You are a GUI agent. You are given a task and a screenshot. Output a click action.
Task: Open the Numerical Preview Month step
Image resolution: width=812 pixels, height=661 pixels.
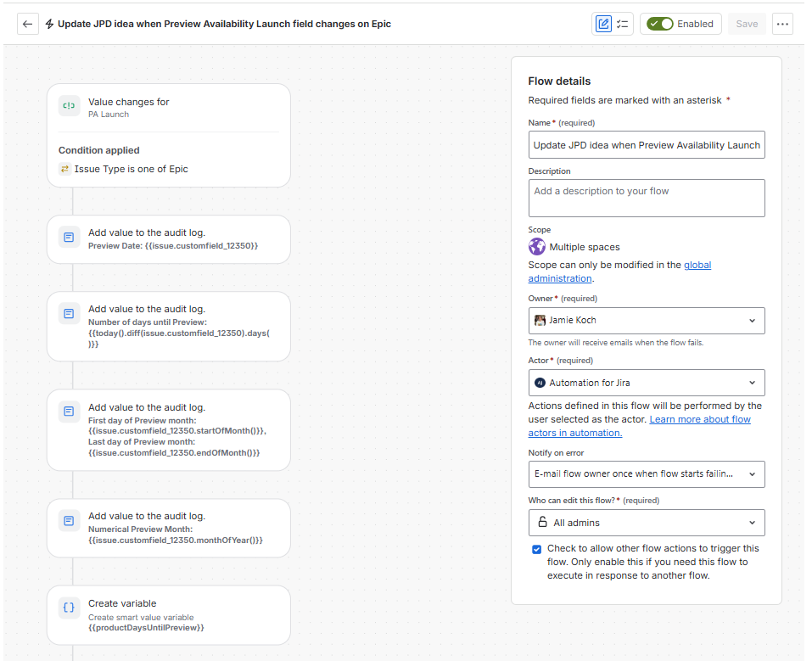(x=169, y=529)
